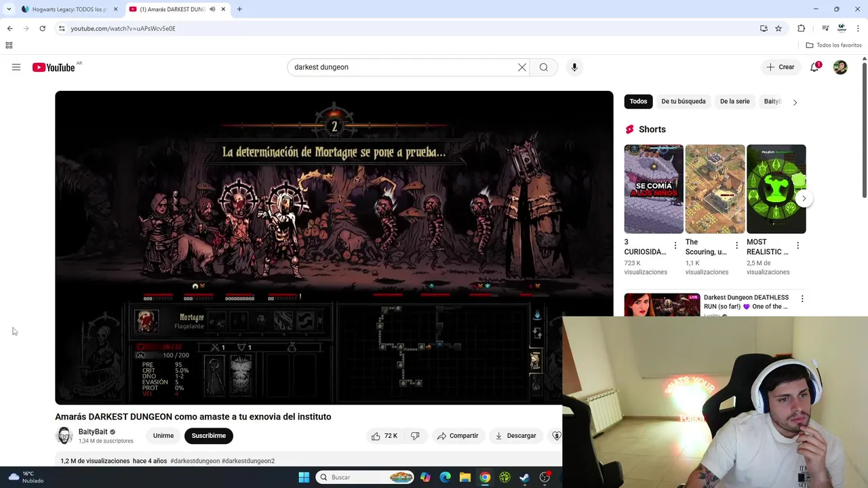
Task: Open the Chrome profile icon
Action: pos(842,28)
